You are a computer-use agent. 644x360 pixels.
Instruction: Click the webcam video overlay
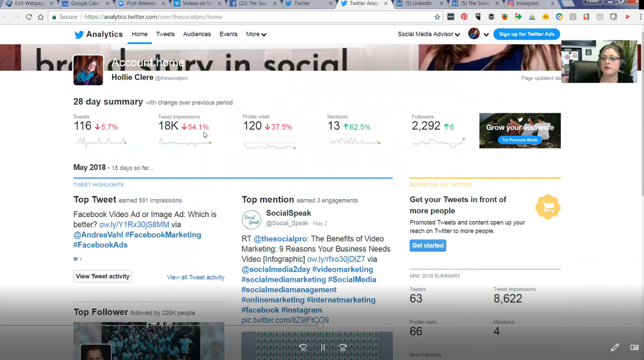tap(599, 61)
